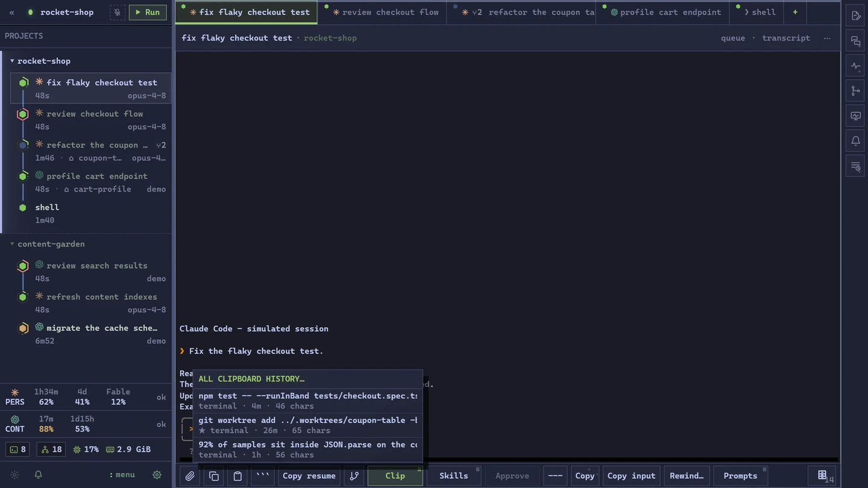Click the tree count badge showing 18
This screenshot has width=868, height=488.
[51, 449]
